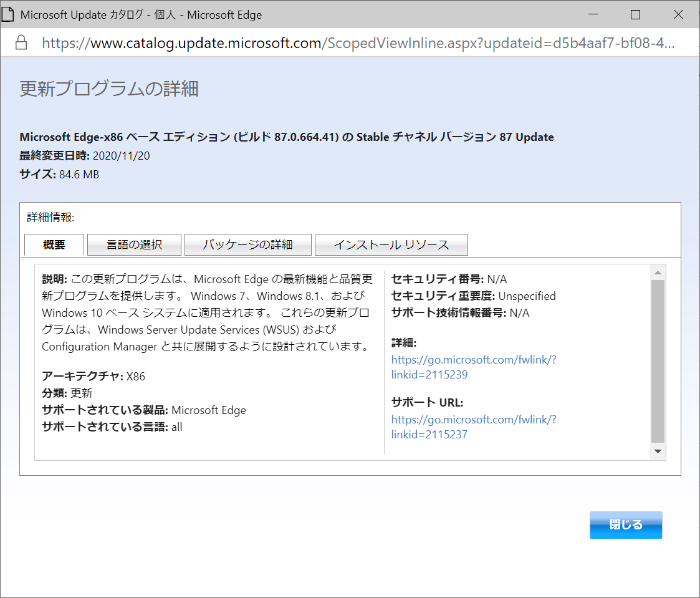Screen dimensions: 700x598
Task: Open the パッケージの詳細 tab
Action: (x=247, y=244)
